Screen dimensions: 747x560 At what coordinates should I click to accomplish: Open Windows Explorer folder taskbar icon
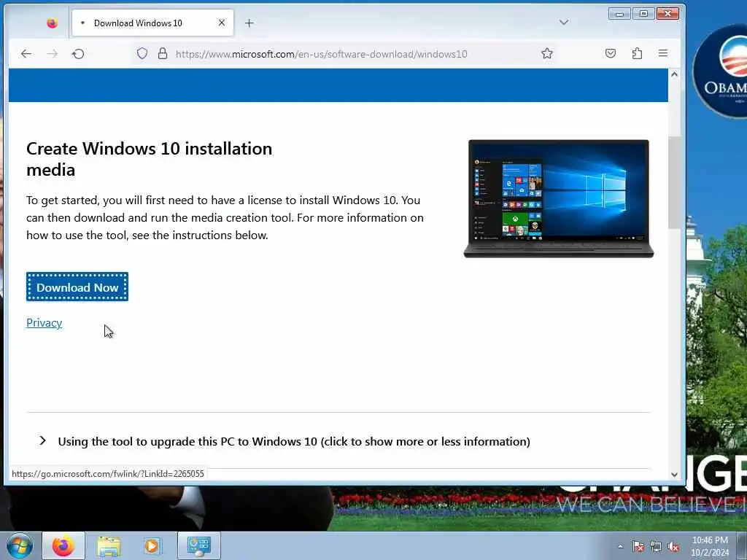pos(109,545)
